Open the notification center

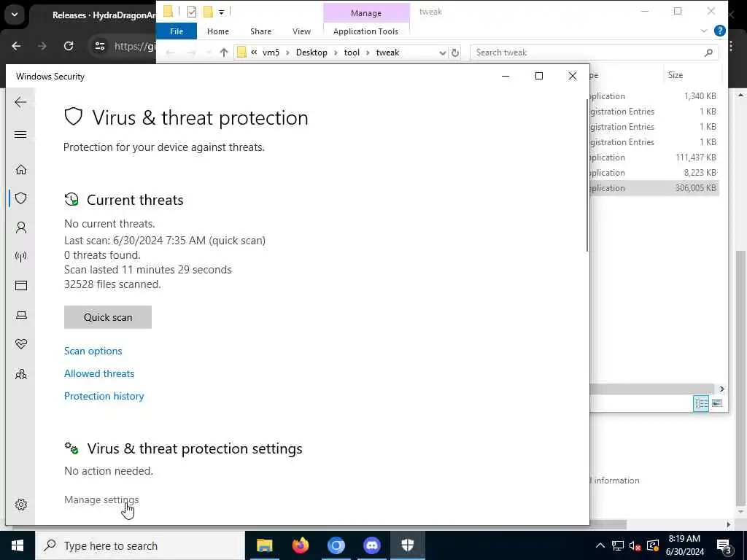[x=724, y=547]
